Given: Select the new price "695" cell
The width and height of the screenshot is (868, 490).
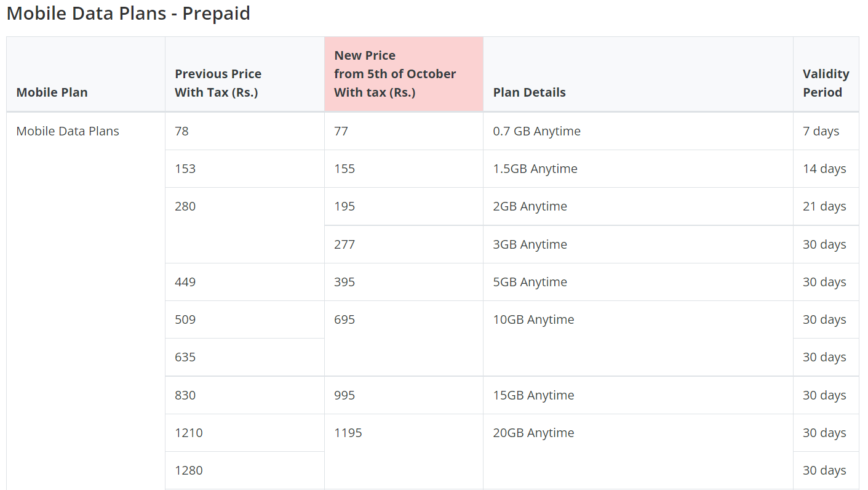Looking at the screenshot, I should click(x=344, y=319).
